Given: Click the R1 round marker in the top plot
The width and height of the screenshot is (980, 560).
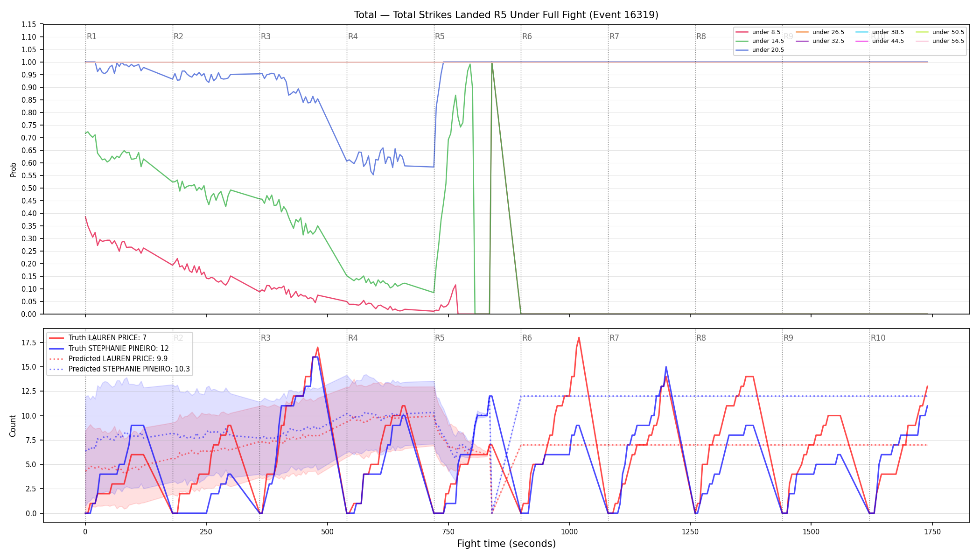Looking at the screenshot, I should tap(91, 36).
